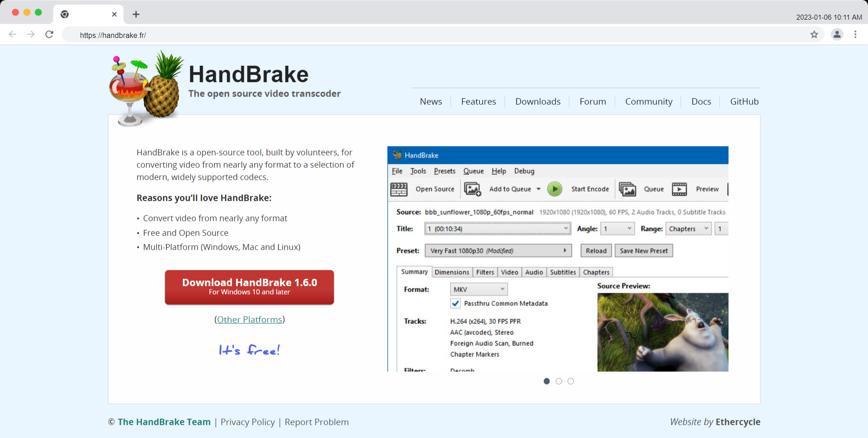Viewport: 868px width, 438px height.
Task: Bookmark this page with star icon
Action: (x=814, y=34)
